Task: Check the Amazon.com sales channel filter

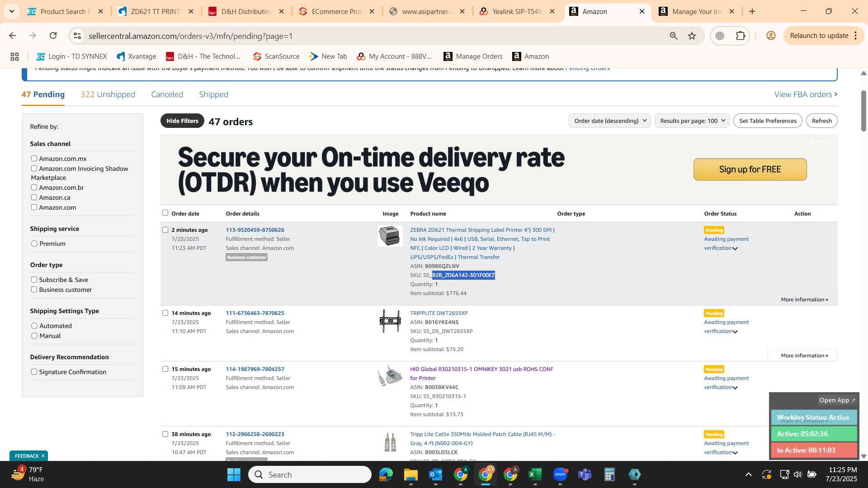Action: pos(34,207)
